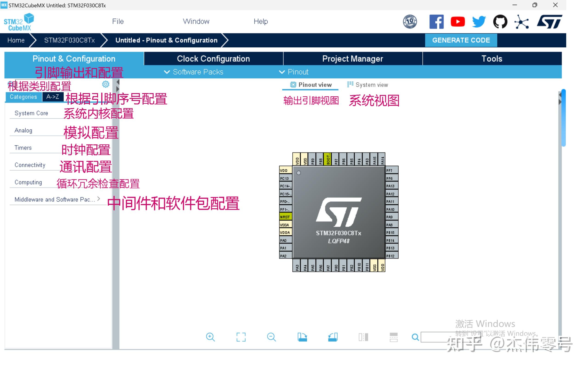The height and width of the screenshot is (368, 588).
Task: Open the GitHub icon link
Action: (500, 22)
